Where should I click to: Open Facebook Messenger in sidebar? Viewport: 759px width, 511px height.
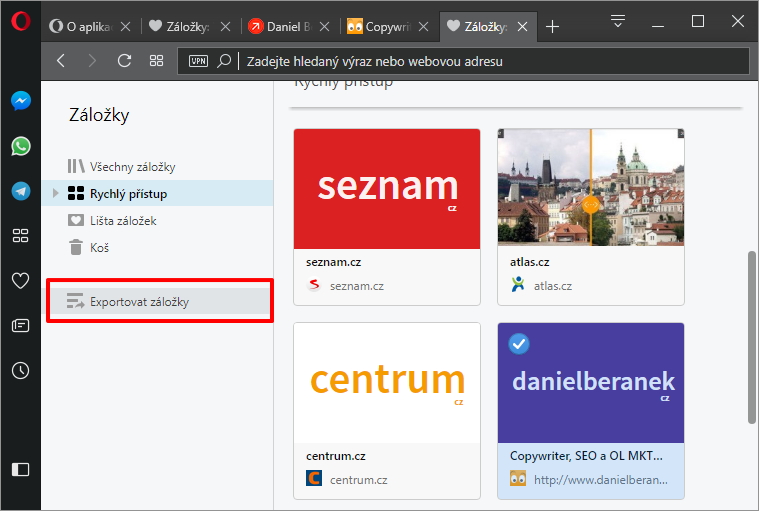point(21,101)
